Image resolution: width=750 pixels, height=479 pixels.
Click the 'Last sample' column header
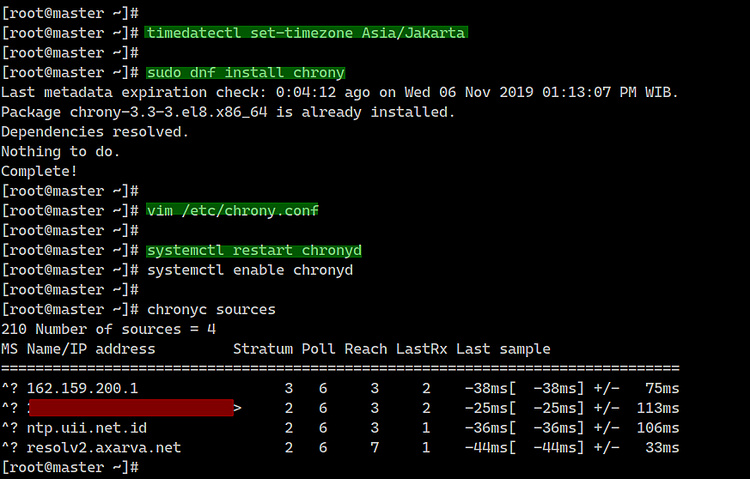(x=503, y=349)
